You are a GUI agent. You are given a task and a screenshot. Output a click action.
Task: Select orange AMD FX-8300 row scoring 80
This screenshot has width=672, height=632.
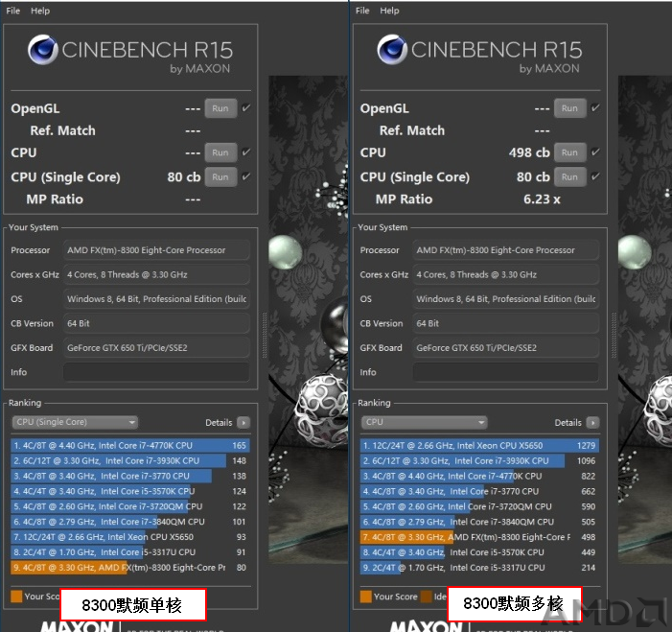129,568
